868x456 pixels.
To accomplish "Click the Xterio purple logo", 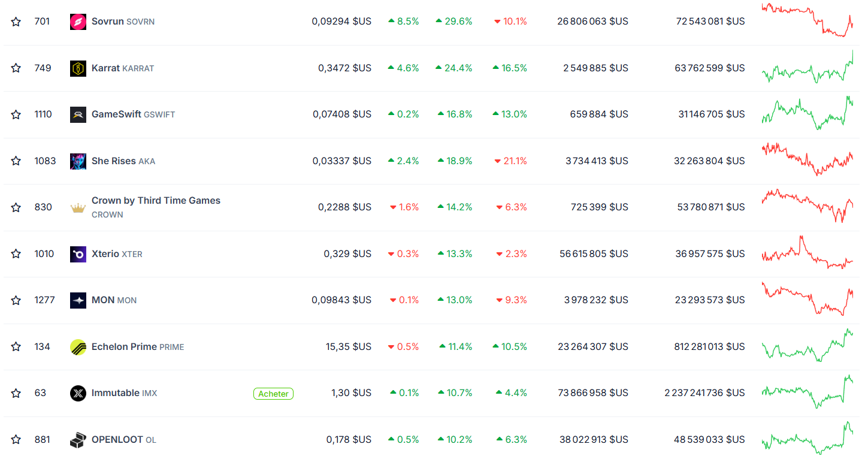I will (78, 253).
